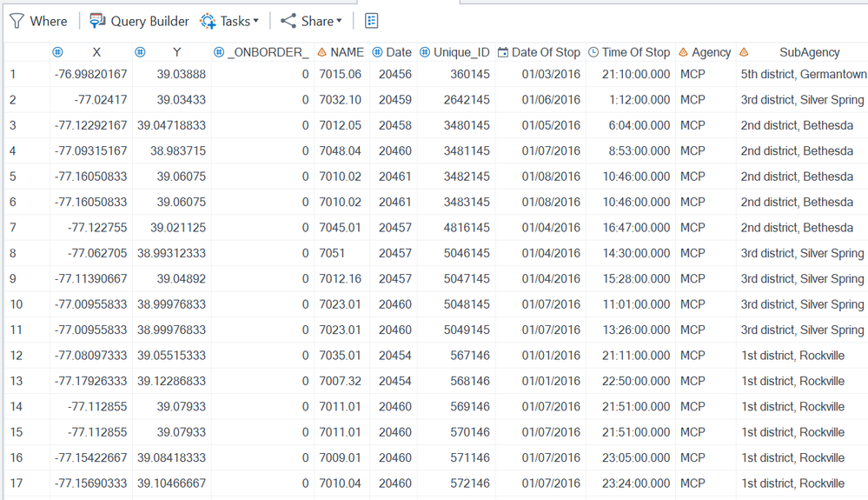Click the Share network icon
The height and width of the screenshot is (500, 868).
point(288,21)
